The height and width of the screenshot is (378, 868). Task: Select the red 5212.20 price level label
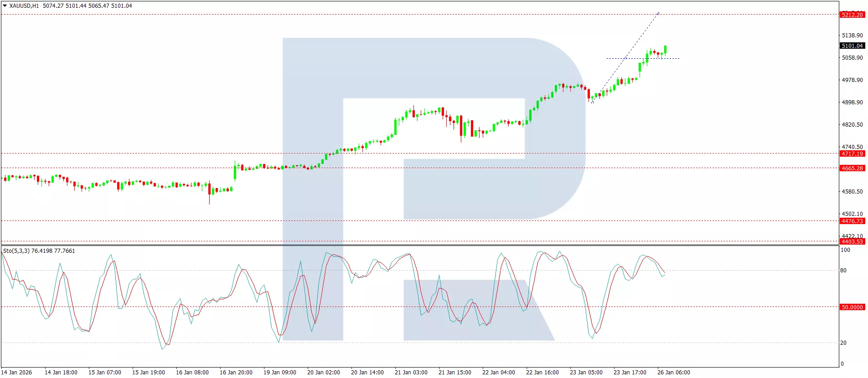[x=852, y=15]
